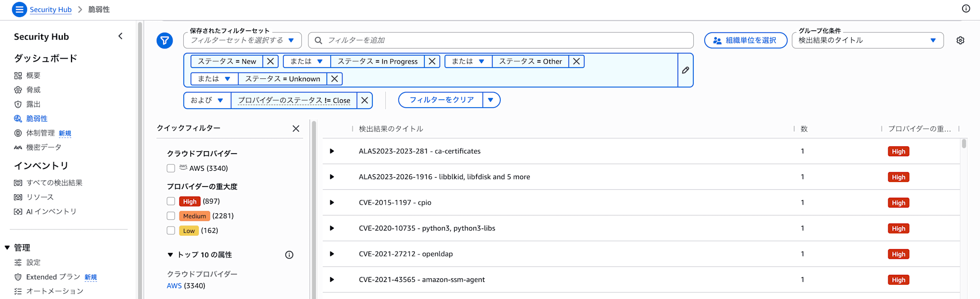
Task: Click the info icon at top right
Action: (x=966, y=9)
